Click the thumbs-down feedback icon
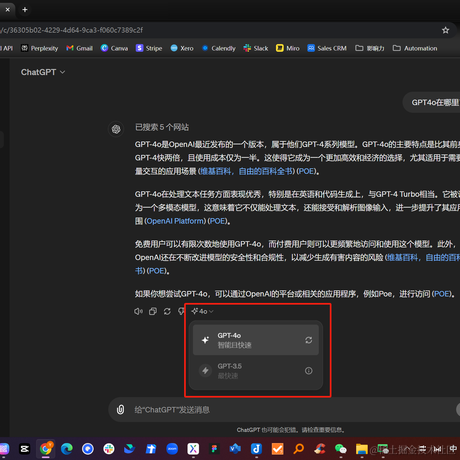Image resolution: width=460 pixels, height=460 pixels. [x=181, y=311]
